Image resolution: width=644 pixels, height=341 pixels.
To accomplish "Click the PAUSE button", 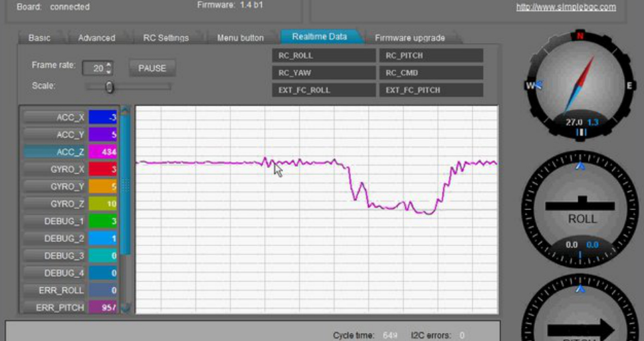I will click(x=152, y=68).
